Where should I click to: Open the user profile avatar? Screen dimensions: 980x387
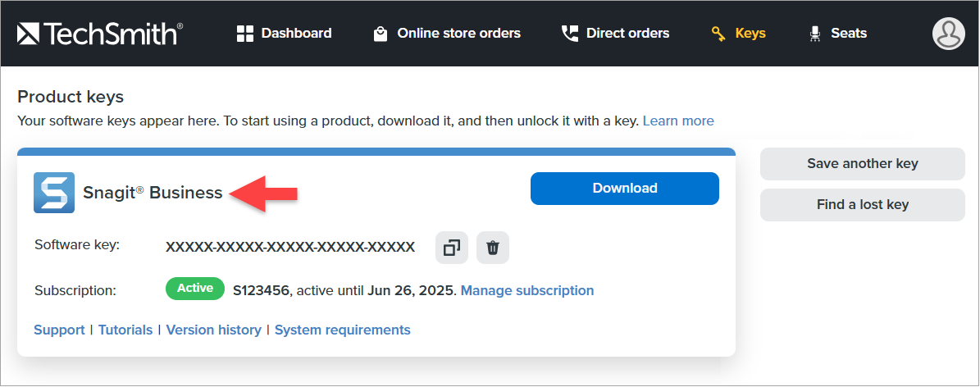click(948, 34)
